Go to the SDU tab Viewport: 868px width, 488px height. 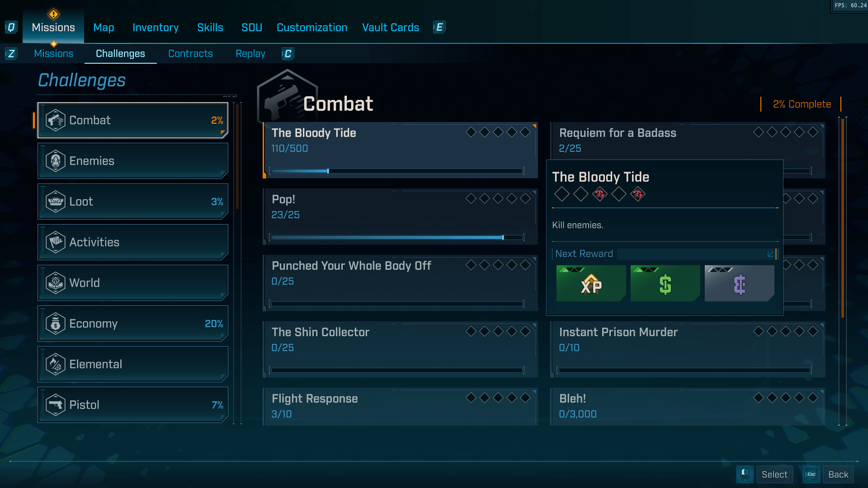(252, 28)
